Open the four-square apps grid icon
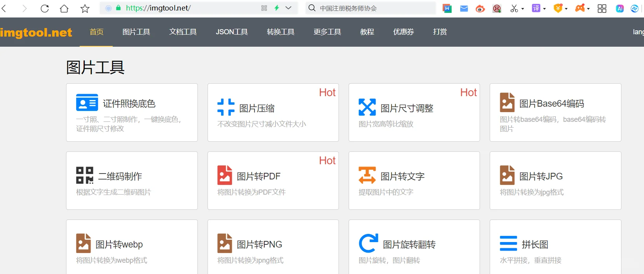644x274 pixels. tap(602, 9)
